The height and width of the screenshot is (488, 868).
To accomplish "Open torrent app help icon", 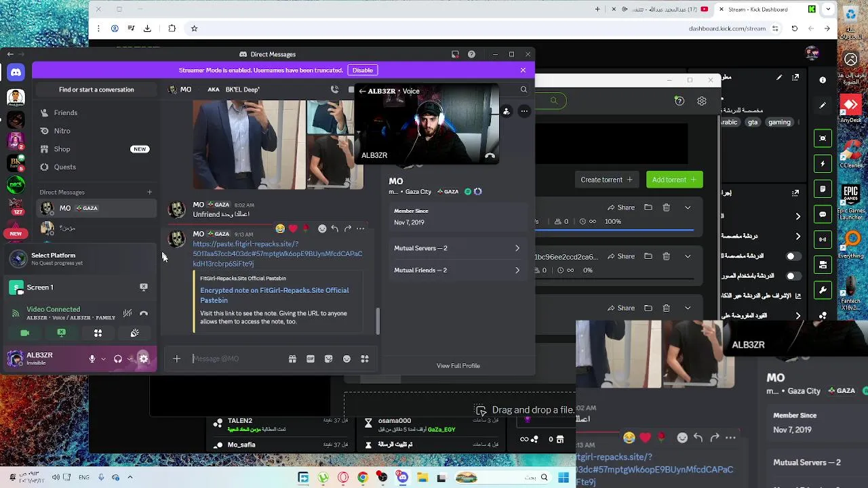I will tap(679, 101).
